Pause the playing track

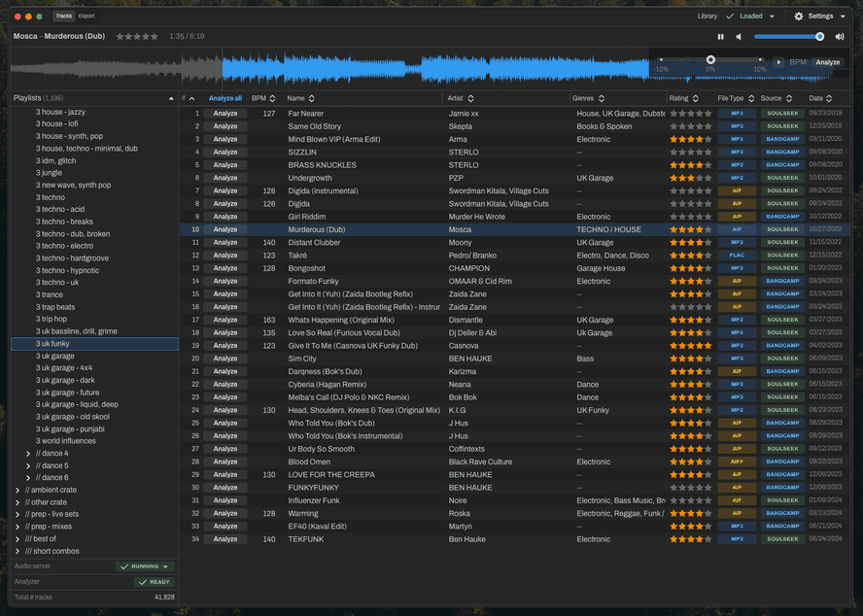[720, 37]
